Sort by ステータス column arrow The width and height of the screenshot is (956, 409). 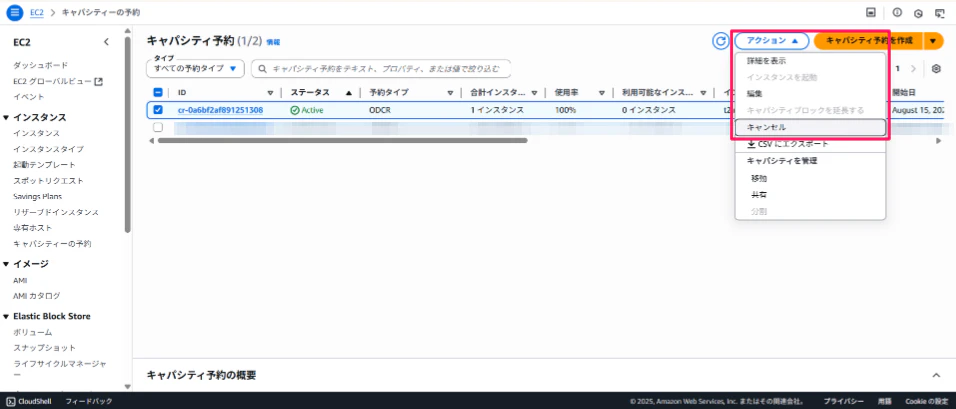349,93
